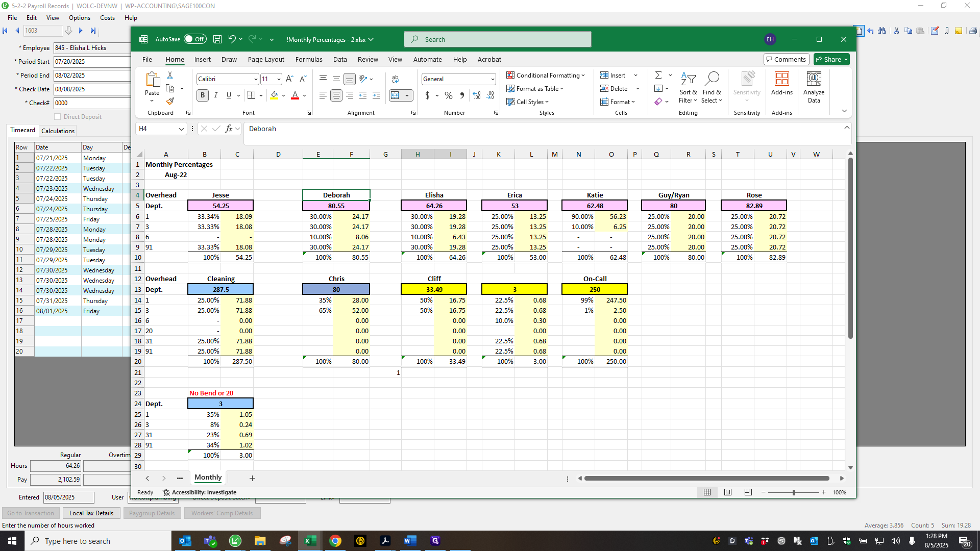The width and height of the screenshot is (980, 551).
Task: Toggle Merge & Center button
Action: 395,95
